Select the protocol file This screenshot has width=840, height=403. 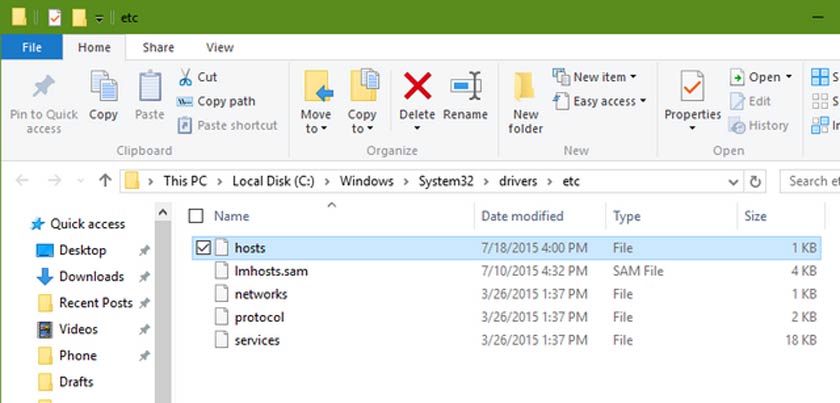(505, 317)
